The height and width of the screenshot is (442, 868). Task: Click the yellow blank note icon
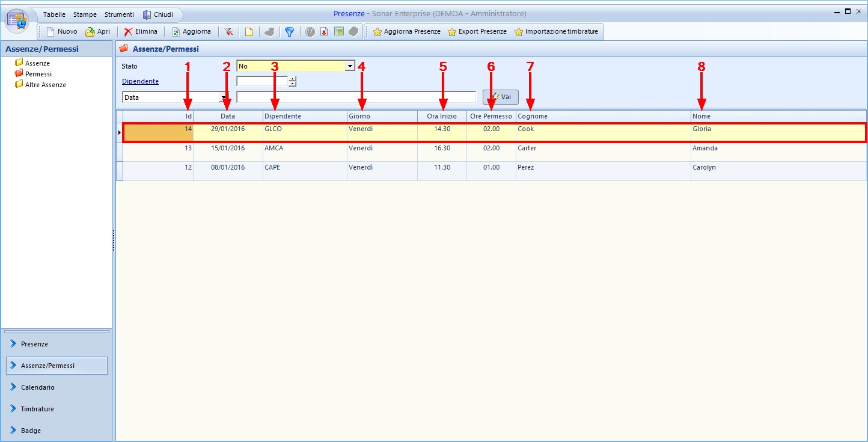coord(248,32)
